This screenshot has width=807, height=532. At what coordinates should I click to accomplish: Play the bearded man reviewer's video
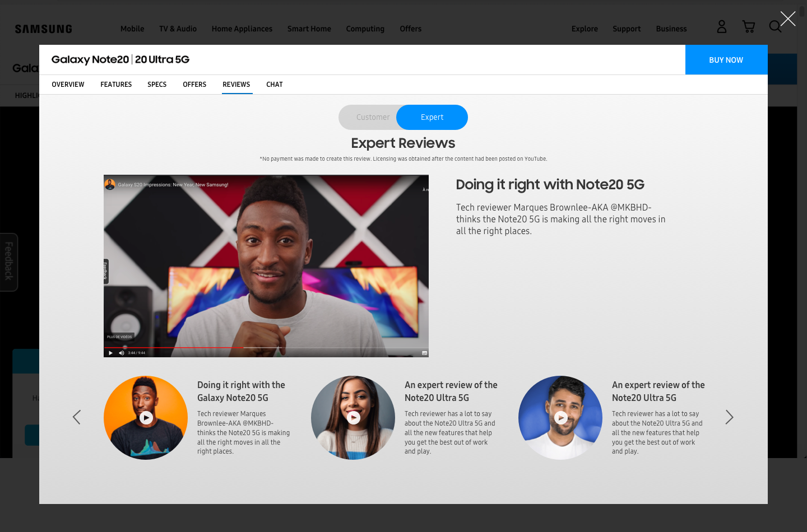point(560,418)
